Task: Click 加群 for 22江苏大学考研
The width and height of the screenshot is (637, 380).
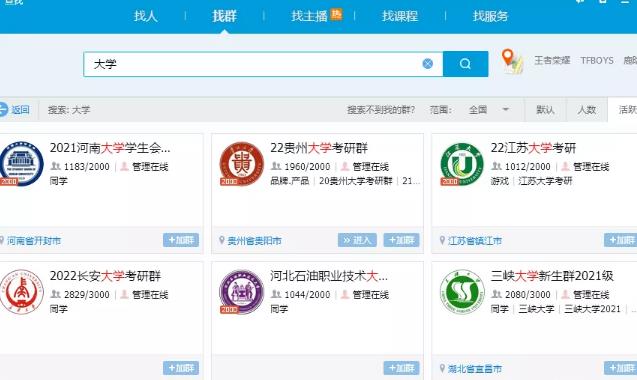Action: point(620,240)
